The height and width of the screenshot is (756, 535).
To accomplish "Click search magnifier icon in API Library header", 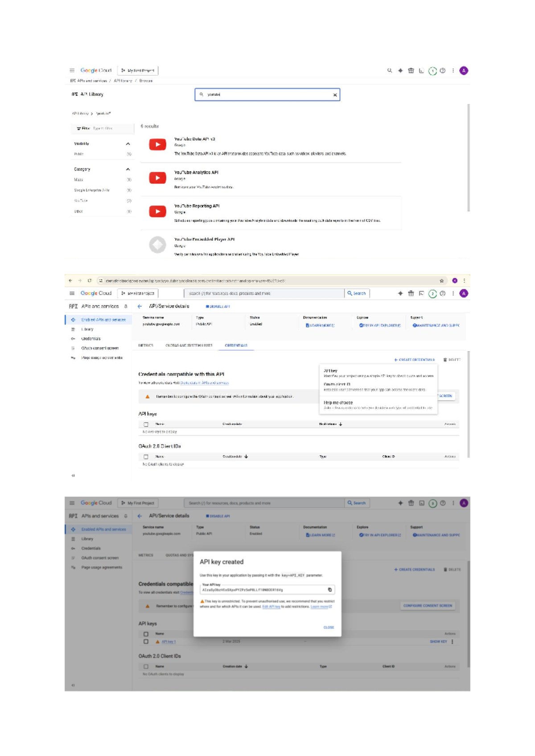I will [390, 70].
